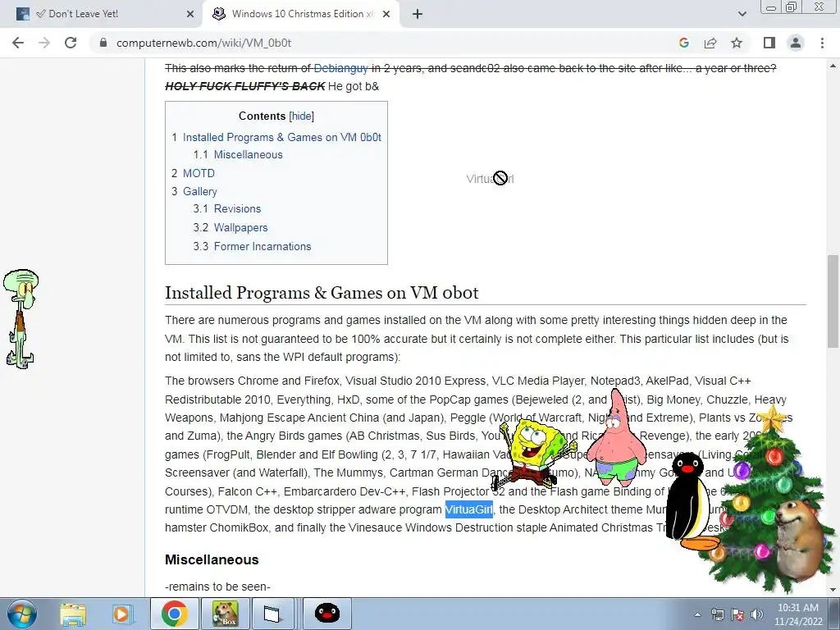Switch to the Don't Leave Yet! tab
The width and height of the screenshot is (840, 630).
click(102, 14)
